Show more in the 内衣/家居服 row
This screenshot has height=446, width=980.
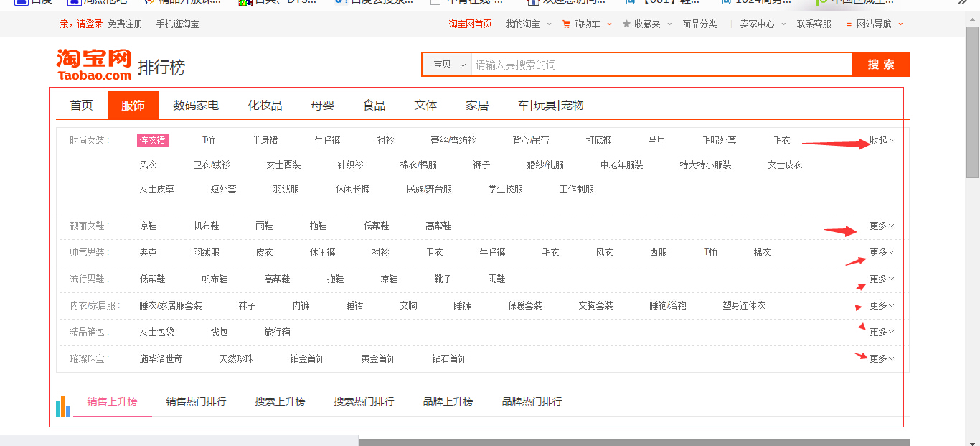pyautogui.click(x=882, y=305)
